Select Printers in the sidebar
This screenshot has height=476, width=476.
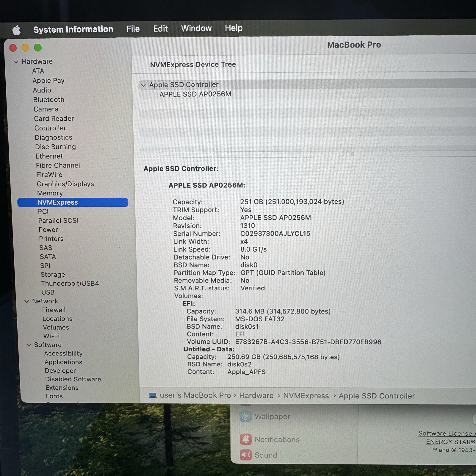[x=51, y=239]
